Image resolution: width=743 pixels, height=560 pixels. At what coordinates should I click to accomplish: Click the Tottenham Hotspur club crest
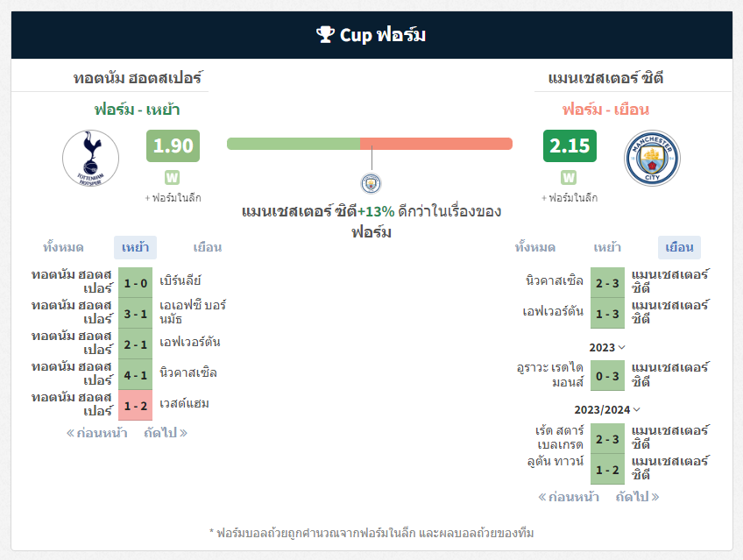[90, 159]
